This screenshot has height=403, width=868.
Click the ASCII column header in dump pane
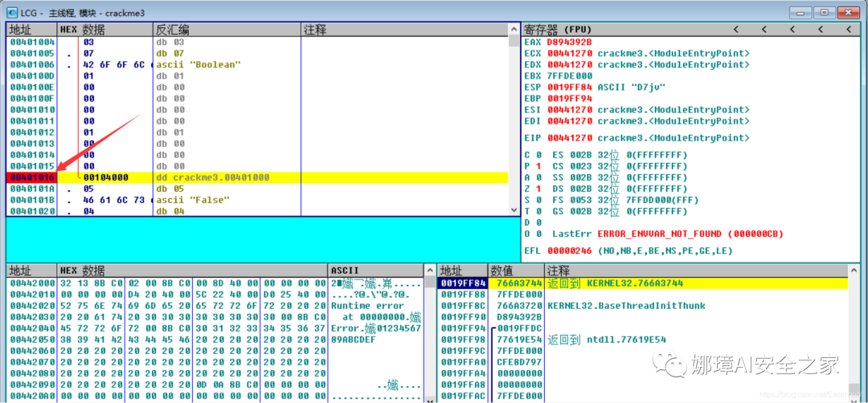(x=376, y=271)
